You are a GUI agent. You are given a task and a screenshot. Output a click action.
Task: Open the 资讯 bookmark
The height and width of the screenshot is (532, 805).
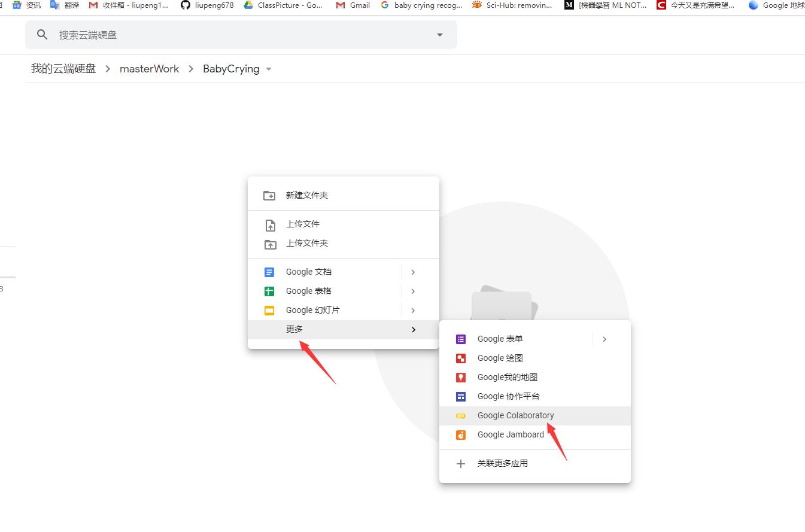coord(26,5)
